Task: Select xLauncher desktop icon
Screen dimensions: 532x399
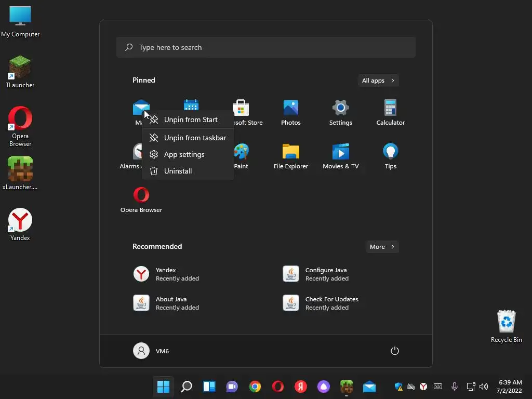Action: click(x=20, y=174)
